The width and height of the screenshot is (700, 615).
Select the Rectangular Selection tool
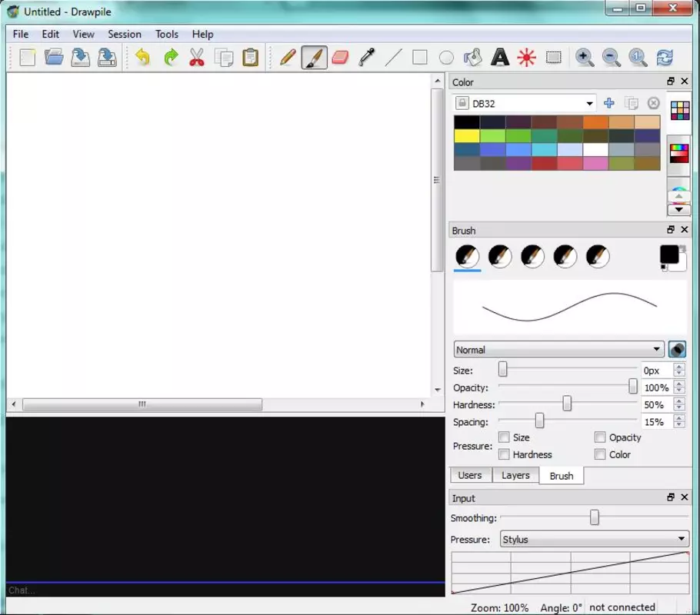(554, 58)
